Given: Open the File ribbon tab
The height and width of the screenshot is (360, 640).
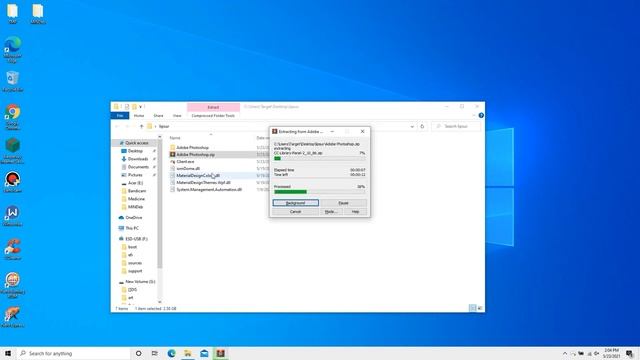Looking at the screenshot, I should click(120, 116).
